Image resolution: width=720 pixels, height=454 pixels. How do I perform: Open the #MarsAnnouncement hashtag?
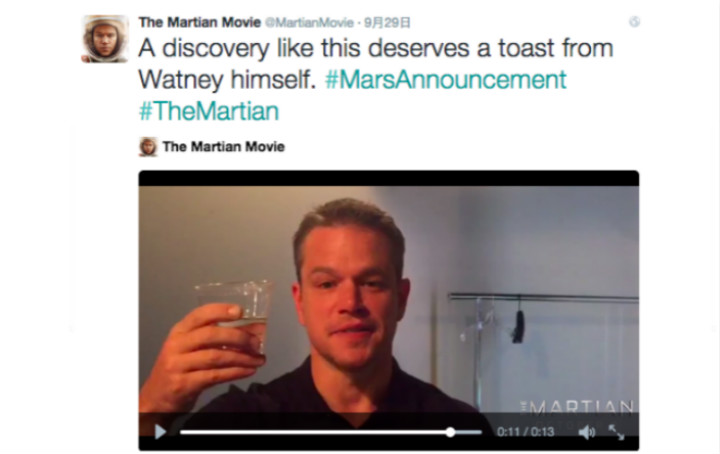point(445,79)
